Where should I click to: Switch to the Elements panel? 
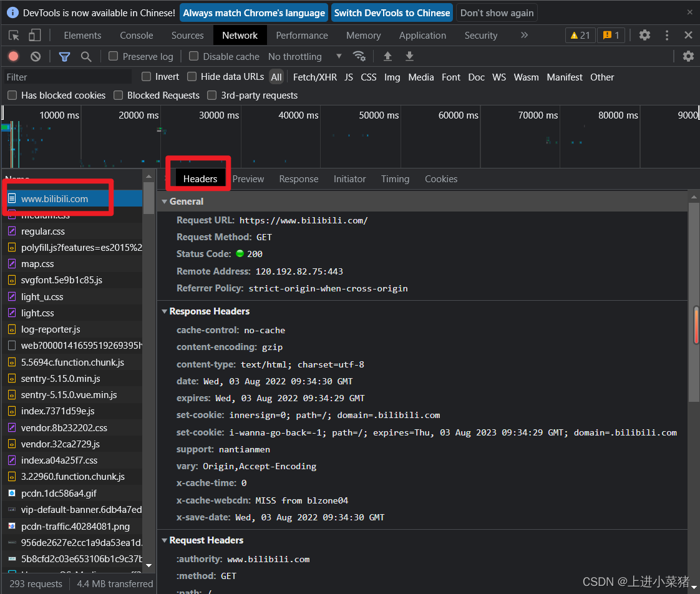point(82,36)
